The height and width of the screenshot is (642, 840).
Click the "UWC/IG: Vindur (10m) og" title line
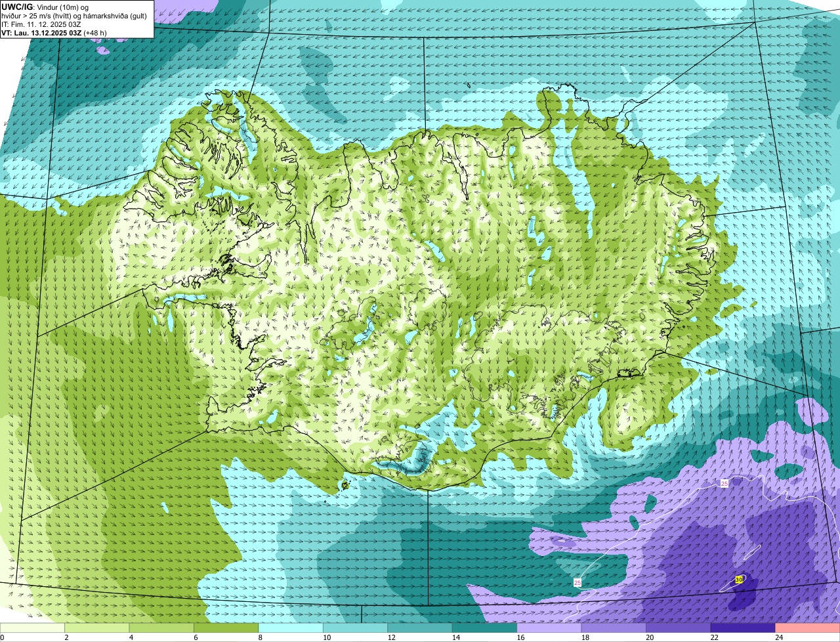click(45, 7)
